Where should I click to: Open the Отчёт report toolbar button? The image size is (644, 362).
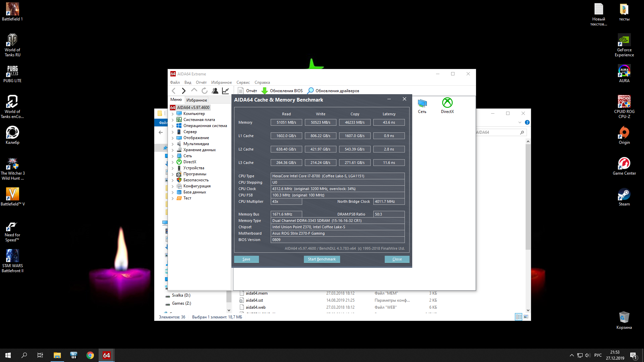coord(248,91)
